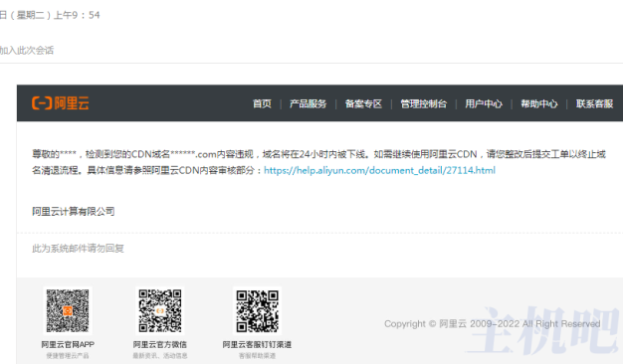Click the 阿里云官网APP caption

tap(68, 344)
